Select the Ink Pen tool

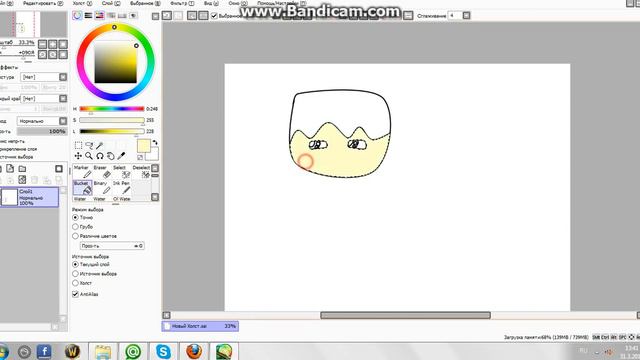coord(121,187)
